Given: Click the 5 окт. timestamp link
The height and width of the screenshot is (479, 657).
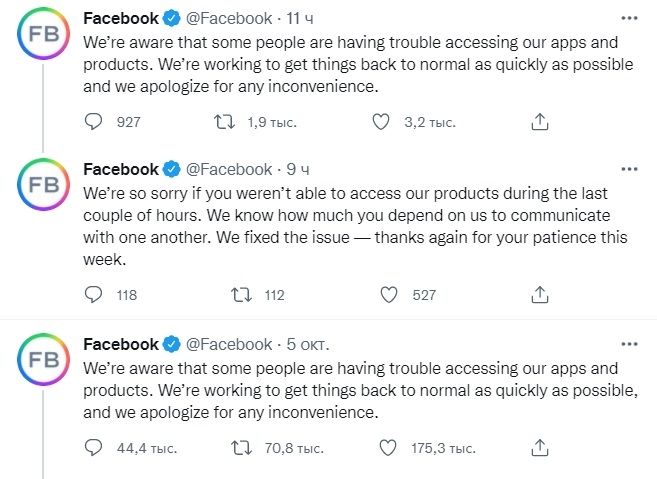Looking at the screenshot, I should click(x=305, y=343).
